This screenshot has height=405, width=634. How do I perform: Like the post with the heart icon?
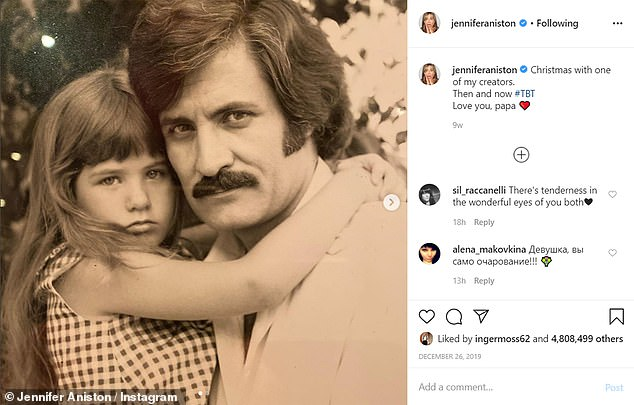point(426,317)
